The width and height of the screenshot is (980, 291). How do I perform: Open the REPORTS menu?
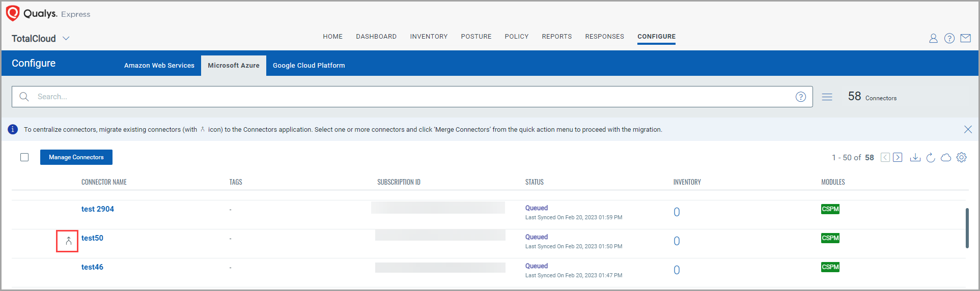coord(556,37)
